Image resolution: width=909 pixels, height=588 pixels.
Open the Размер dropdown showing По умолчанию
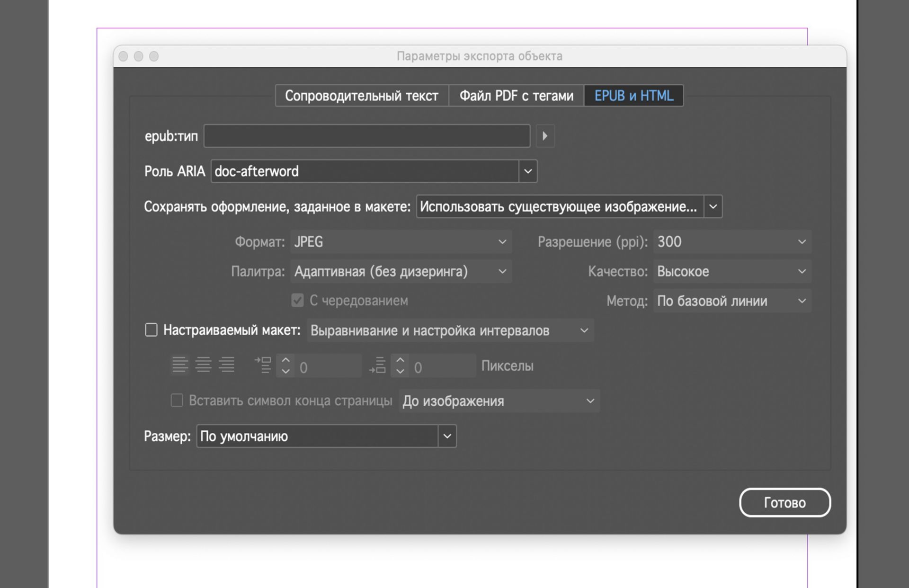pyautogui.click(x=446, y=436)
